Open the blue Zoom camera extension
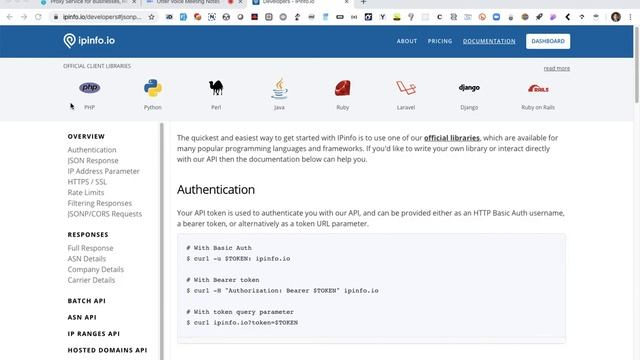 tap(496, 17)
